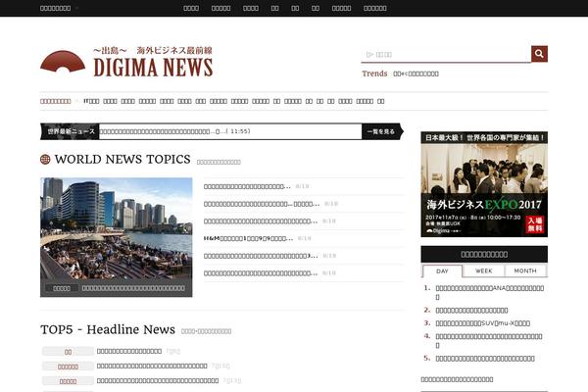The image size is (588, 392).
Task: Click the red fan logo icon
Action: pos(63,61)
